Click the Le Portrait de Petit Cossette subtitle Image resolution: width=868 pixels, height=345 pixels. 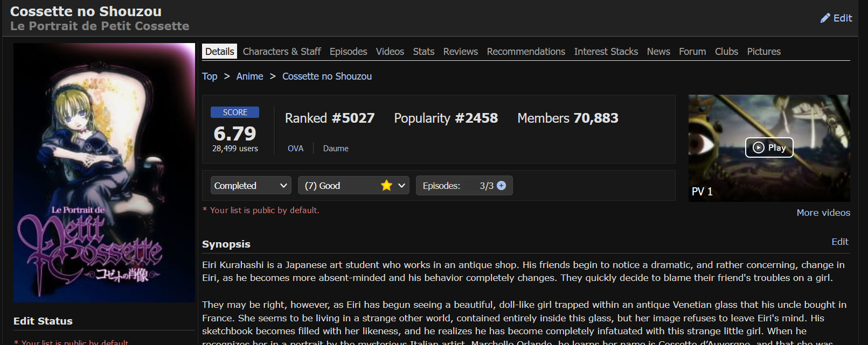tap(100, 26)
